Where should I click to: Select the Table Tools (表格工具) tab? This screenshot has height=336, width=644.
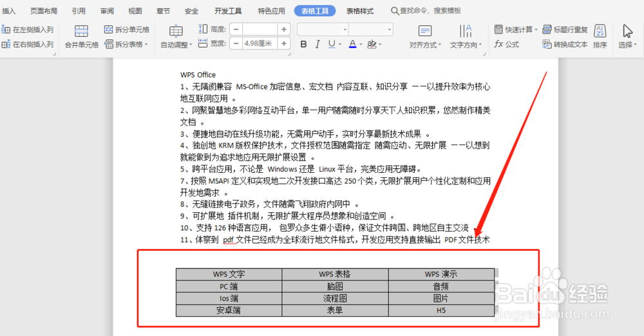315,11
